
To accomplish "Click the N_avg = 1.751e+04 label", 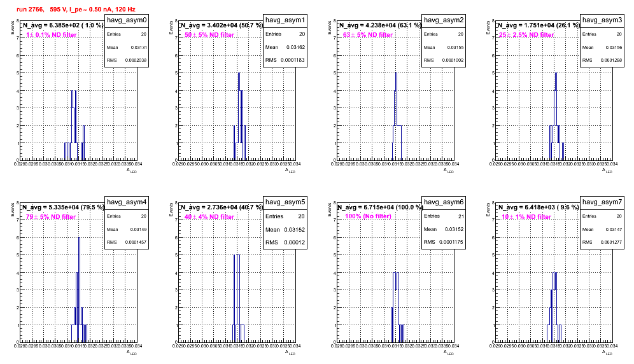I will click(x=538, y=25).
